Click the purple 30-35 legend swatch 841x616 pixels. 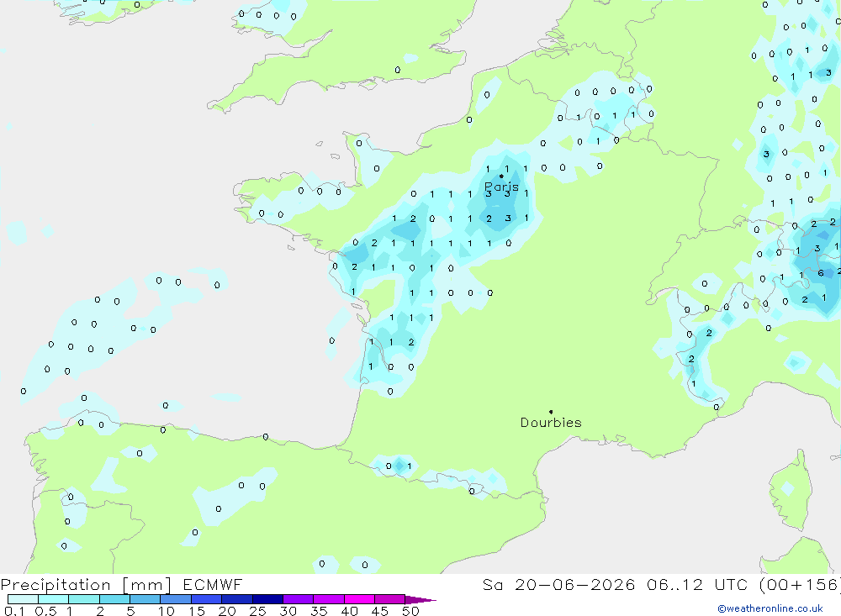(299, 599)
